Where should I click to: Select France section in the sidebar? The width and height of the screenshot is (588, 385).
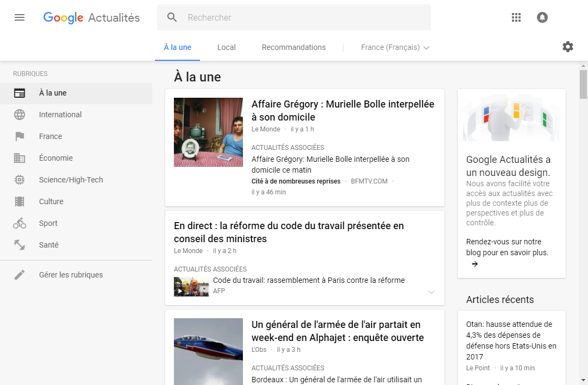tap(76, 136)
